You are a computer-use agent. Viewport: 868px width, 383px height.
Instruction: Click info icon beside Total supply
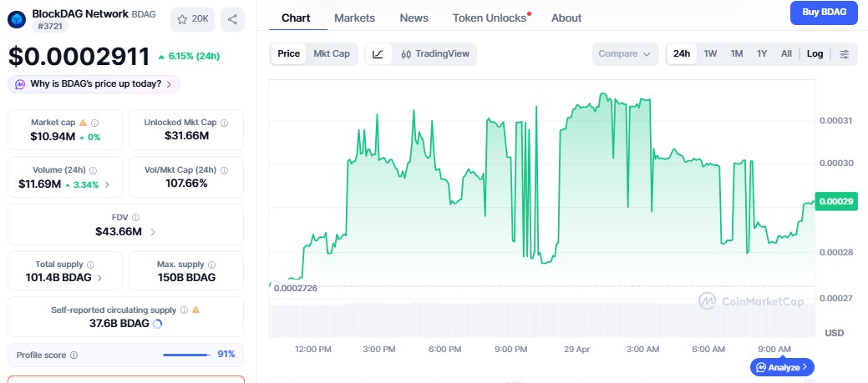tap(91, 265)
